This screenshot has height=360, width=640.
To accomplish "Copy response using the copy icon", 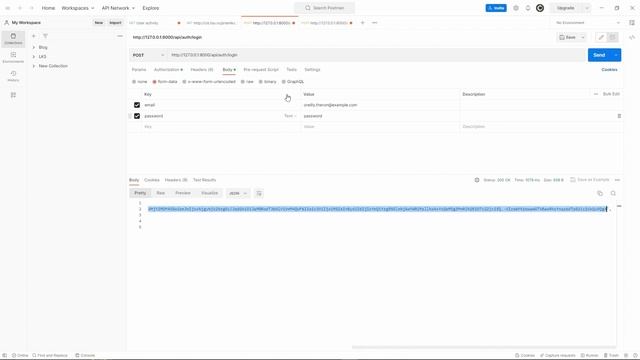I will pyautogui.click(x=600, y=193).
